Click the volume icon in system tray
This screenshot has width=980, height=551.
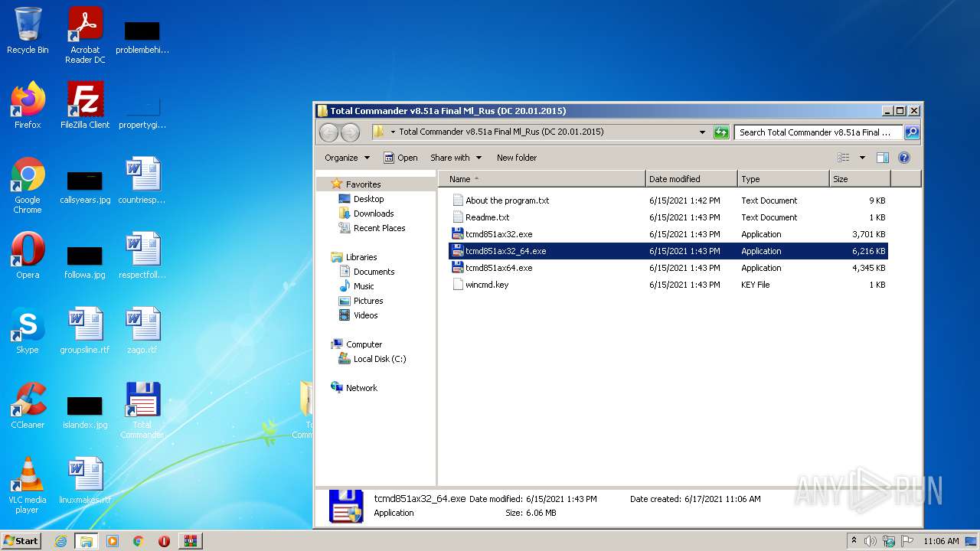point(871,541)
